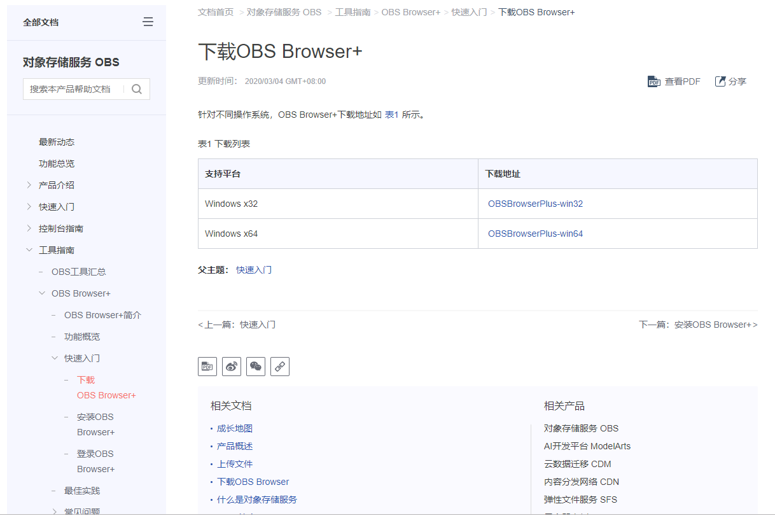Click the 对象存储服务 OBS sidebar title

pyautogui.click(x=71, y=62)
